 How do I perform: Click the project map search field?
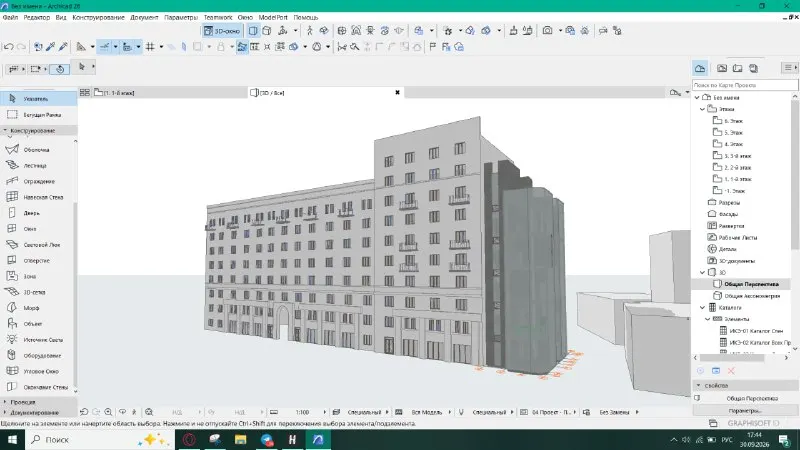(745, 85)
